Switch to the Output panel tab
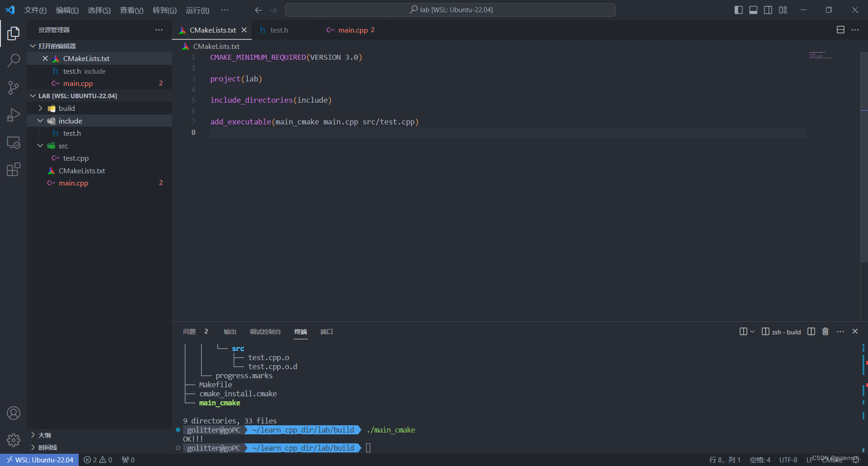 click(x=230, y=332)
